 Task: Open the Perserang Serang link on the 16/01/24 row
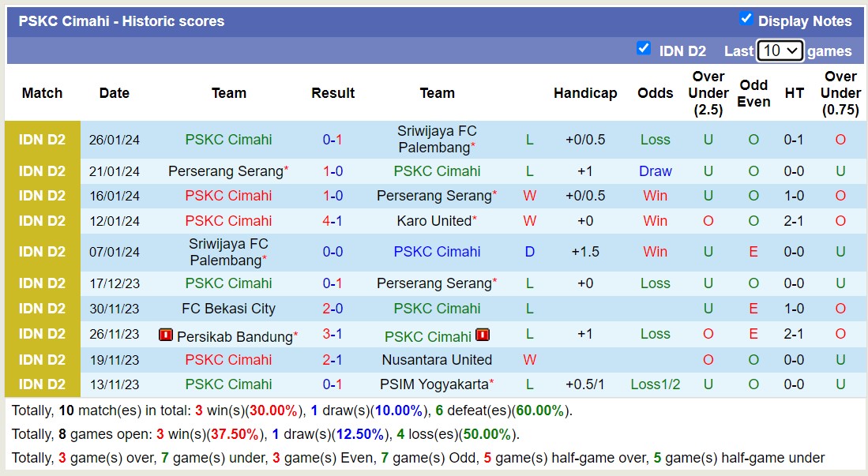tap(434, 195)
